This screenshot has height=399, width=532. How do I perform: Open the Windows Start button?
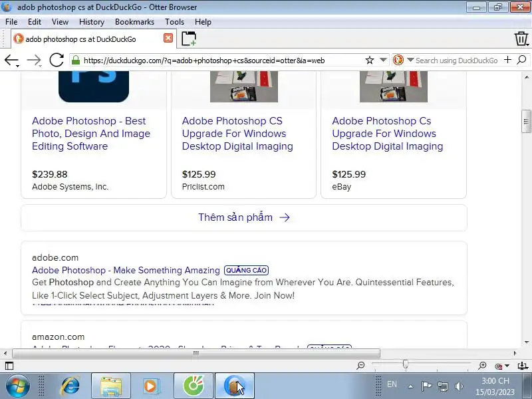point(17,386)
